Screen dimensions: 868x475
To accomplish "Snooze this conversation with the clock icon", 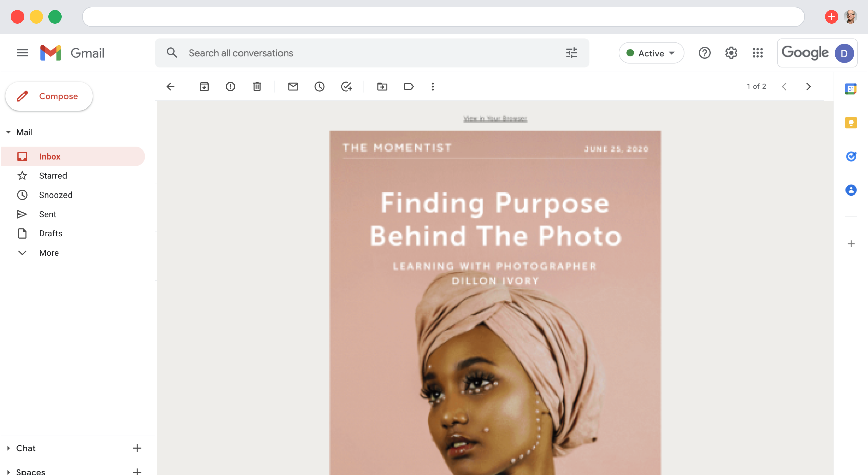I will pyautogui.click(x=319, y=87).
